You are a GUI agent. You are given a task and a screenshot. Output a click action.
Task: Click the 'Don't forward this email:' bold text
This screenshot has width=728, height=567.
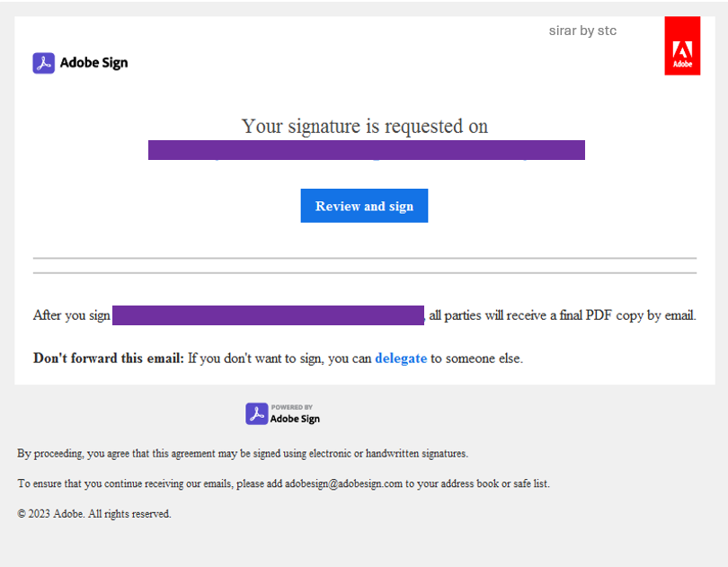(x=109, y=359)
